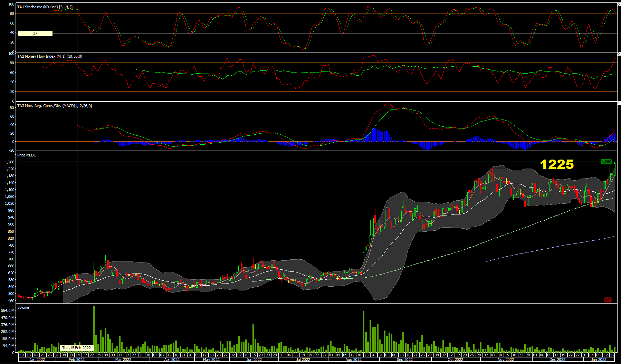The height and width of the screenshot is (364, 621).
Task: Click the 500 price axis label
Action: pyautogui.click(x=11, y=294)
